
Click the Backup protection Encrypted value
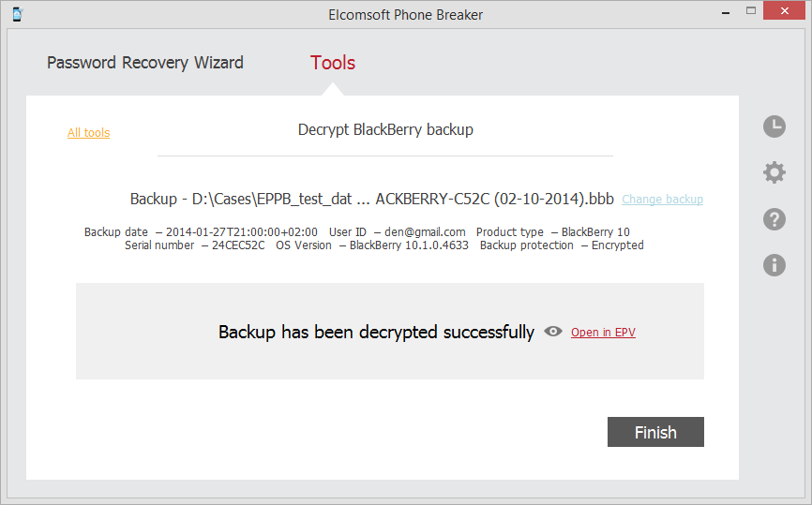click(617, 245)
